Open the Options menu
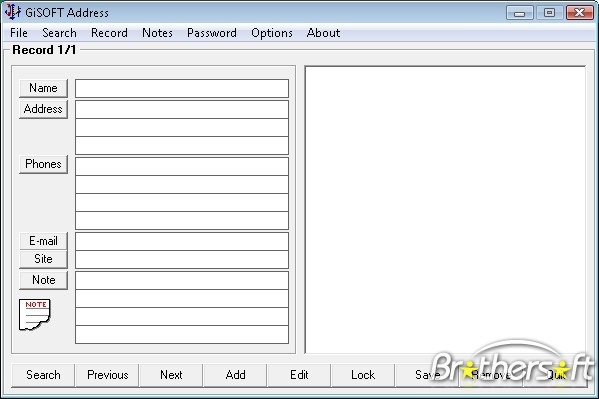 (272, 33)
